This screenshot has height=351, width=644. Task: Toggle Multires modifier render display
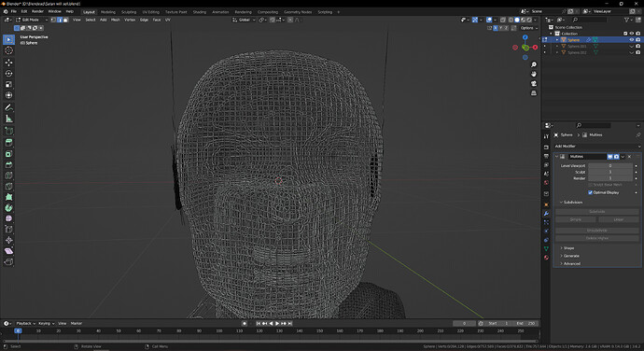coord(616,157)
